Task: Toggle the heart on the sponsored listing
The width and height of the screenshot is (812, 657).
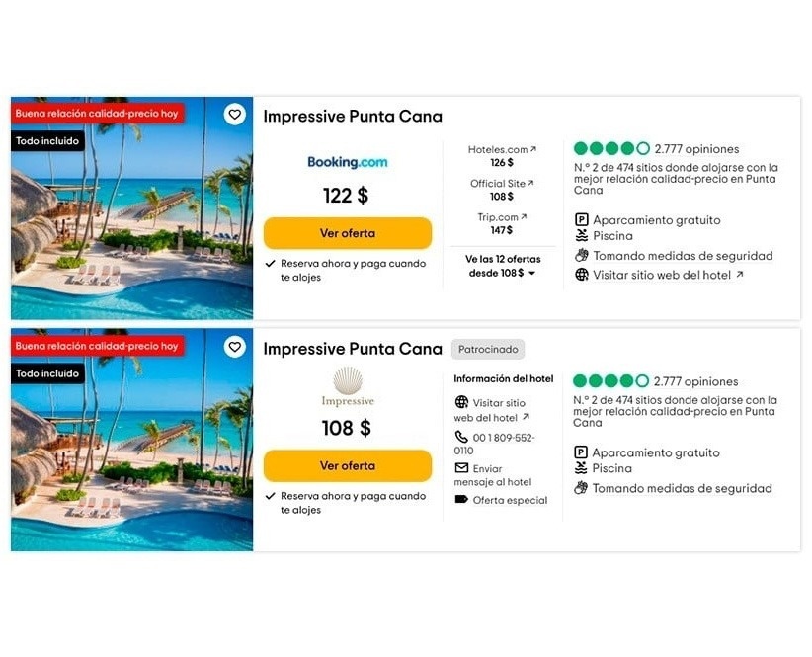Action: (234, 347)
